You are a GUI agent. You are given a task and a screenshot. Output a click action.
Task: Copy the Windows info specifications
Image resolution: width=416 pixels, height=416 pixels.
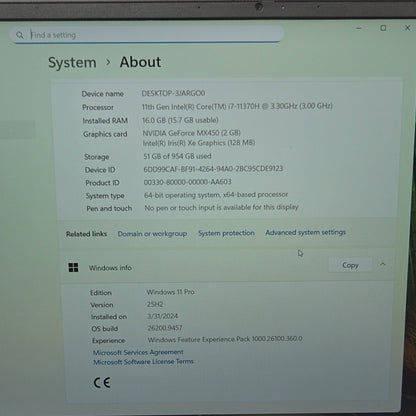pyautogui.click(x=350, y=265)
